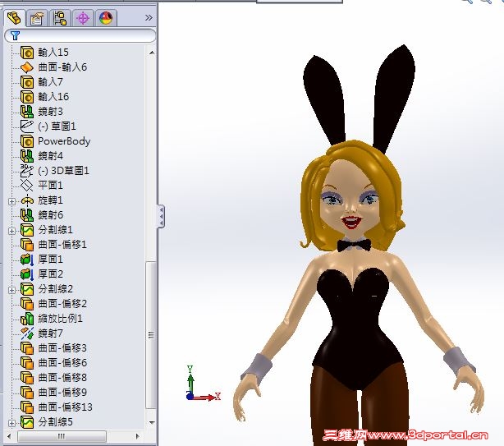
Task: Expand the 分割線1 tree node
Action: point(11,231)
